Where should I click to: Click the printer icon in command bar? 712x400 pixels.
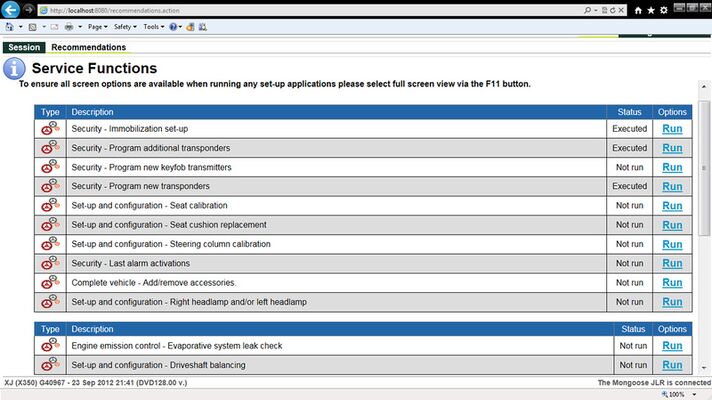(68, 27)
